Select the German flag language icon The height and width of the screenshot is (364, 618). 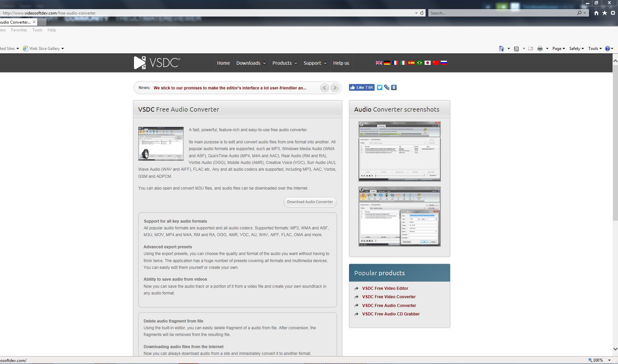point(387,63)
